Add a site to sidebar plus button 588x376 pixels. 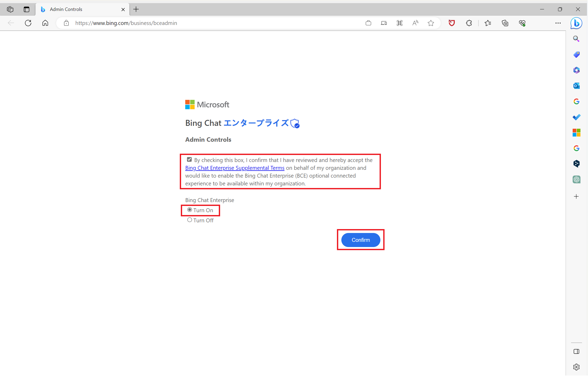tap(576, 196)
